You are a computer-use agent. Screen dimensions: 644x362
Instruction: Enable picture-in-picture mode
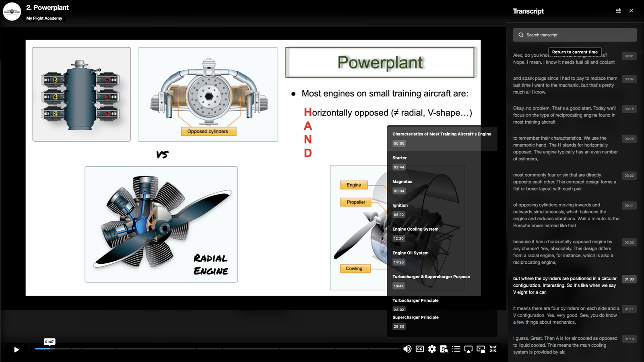[x=481, y=349]
